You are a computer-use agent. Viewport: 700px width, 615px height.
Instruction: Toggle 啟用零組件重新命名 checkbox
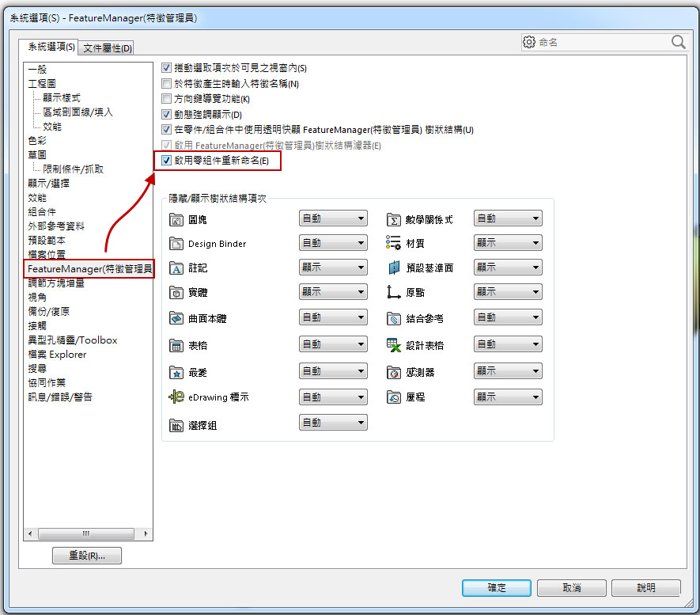pos(167,161)
